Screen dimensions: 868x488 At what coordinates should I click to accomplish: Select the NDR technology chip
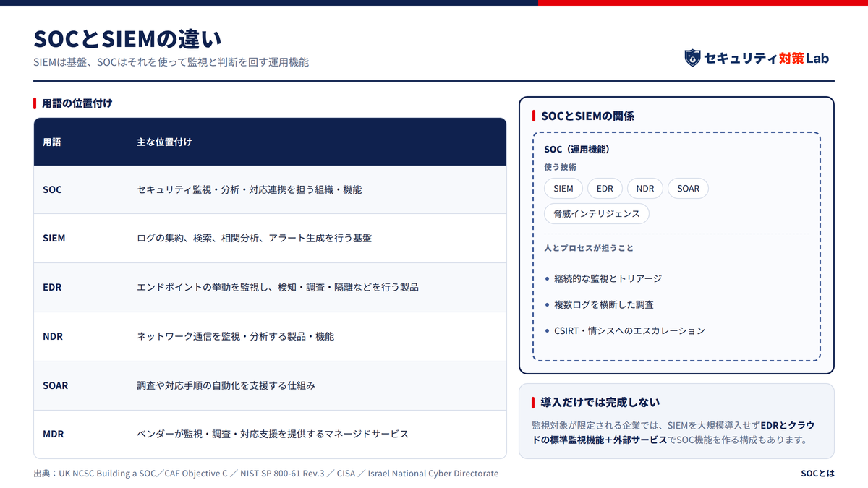tap(645, 189)
